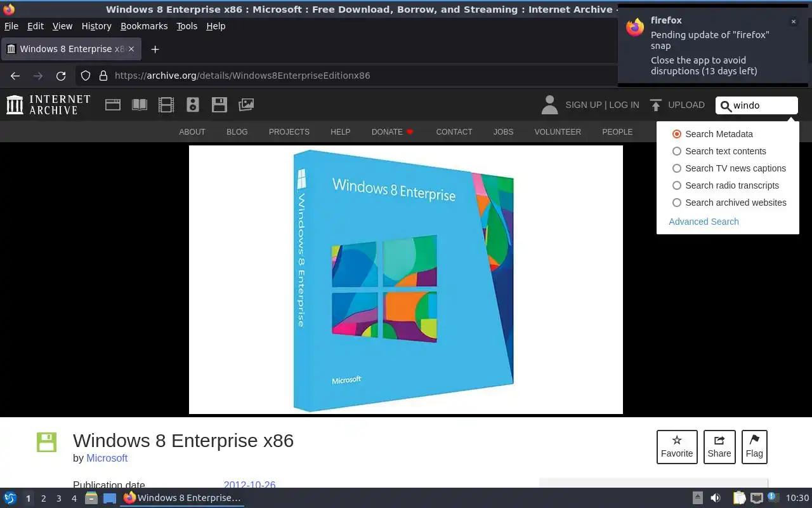The height and width of the screenshot is (508, 812).
Task: Dismiss the firefox snap notification
Action: (793, 22)
